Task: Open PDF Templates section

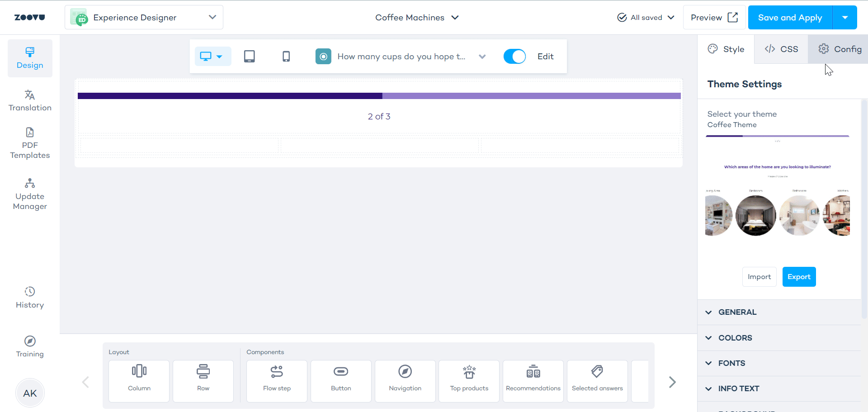Action: (x=30, y=143)
